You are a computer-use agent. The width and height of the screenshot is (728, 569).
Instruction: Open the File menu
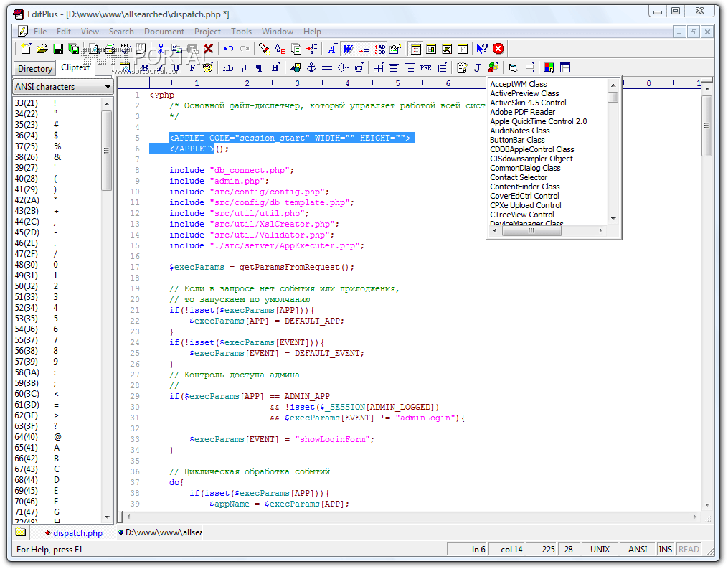pos(40,32)
